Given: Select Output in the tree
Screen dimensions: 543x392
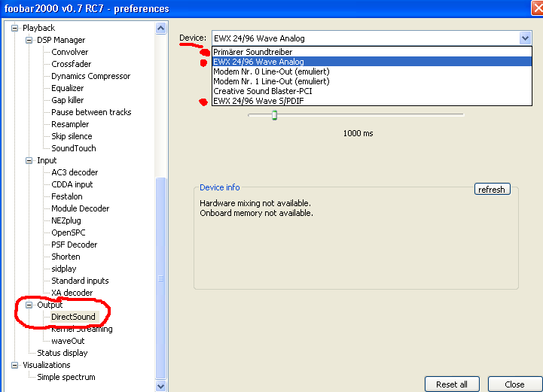Looking at the screenshot, I should click(50, 305).
